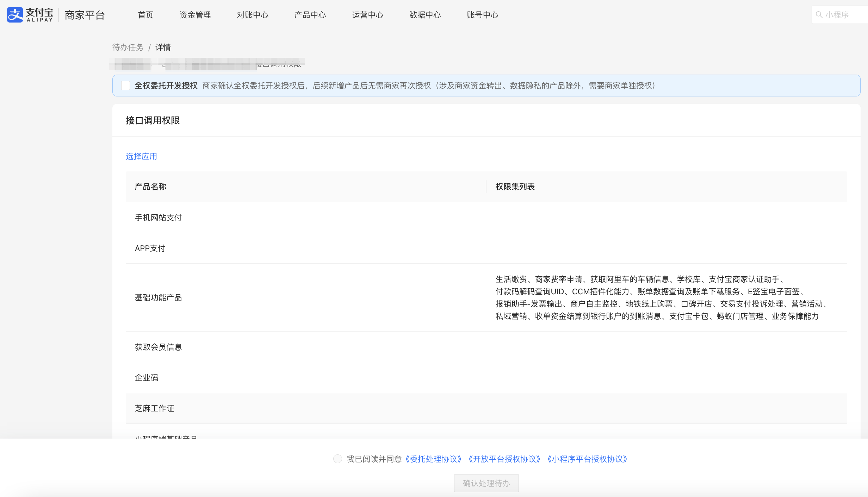Open the 《开放平台授权协议》 link

504,459
